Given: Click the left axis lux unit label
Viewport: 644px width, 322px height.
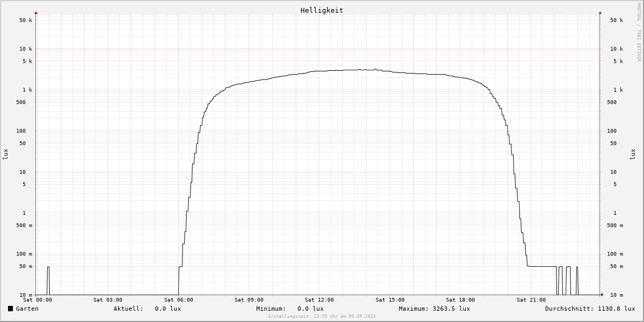Looking at the screenshot, I should (x=5, y=154).
